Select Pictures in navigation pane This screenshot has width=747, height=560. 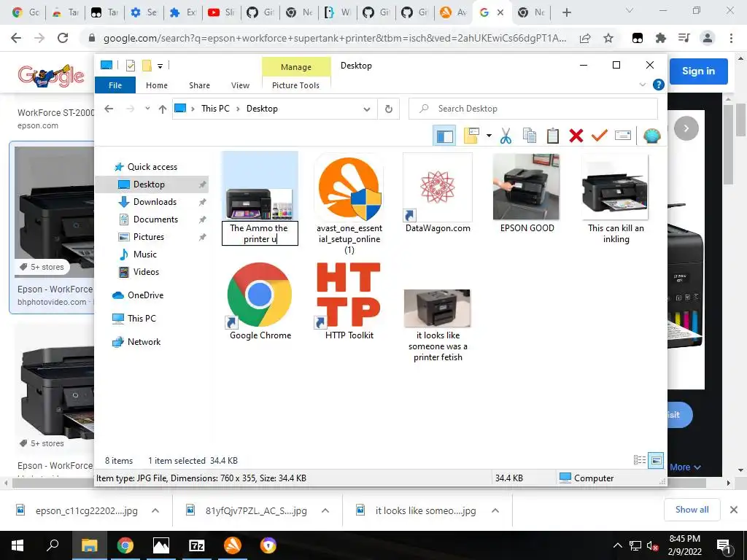[x=148, y=237]
